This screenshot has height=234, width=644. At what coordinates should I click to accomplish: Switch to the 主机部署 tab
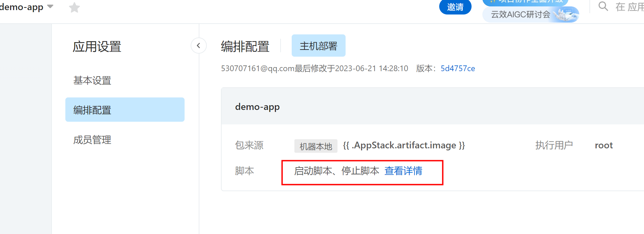319,46
